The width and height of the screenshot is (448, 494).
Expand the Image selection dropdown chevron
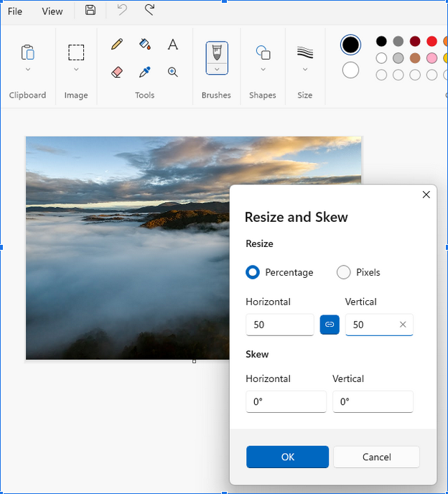click(76, 70)
